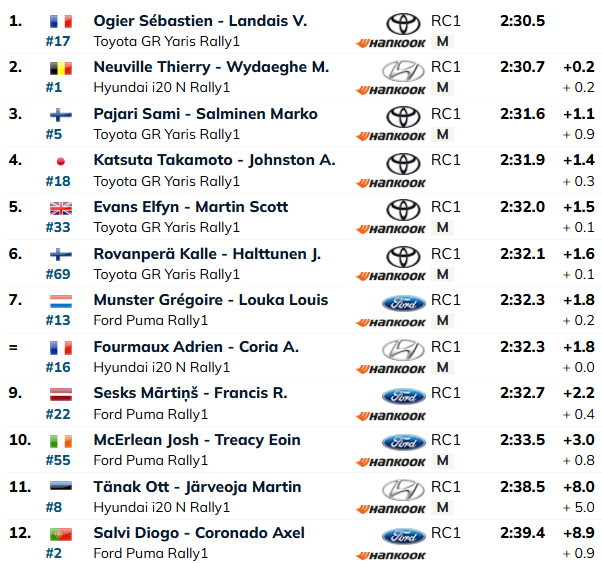Click the Japanese flag next to Katsuta Takamoto
This screenshot has width=602, height=563.
[61, 161]
